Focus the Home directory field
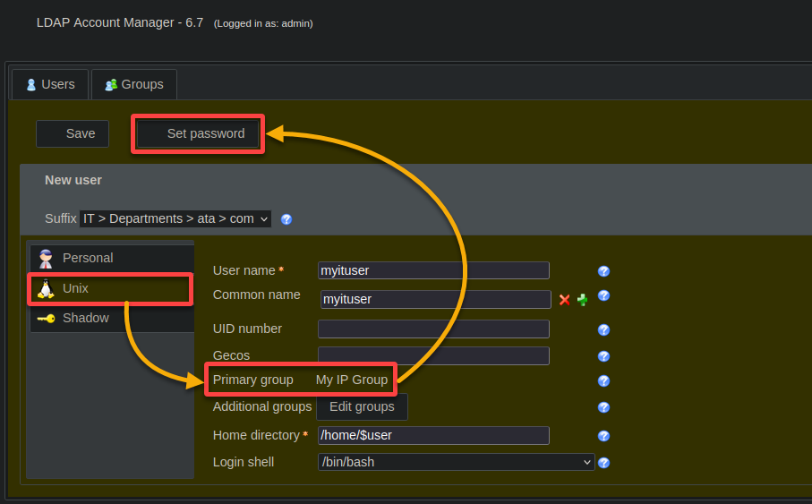 (x=433, y=436)
